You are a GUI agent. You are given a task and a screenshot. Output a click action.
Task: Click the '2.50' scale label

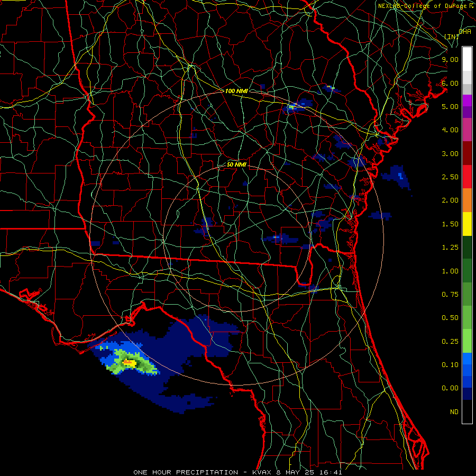tap(450, 177)
